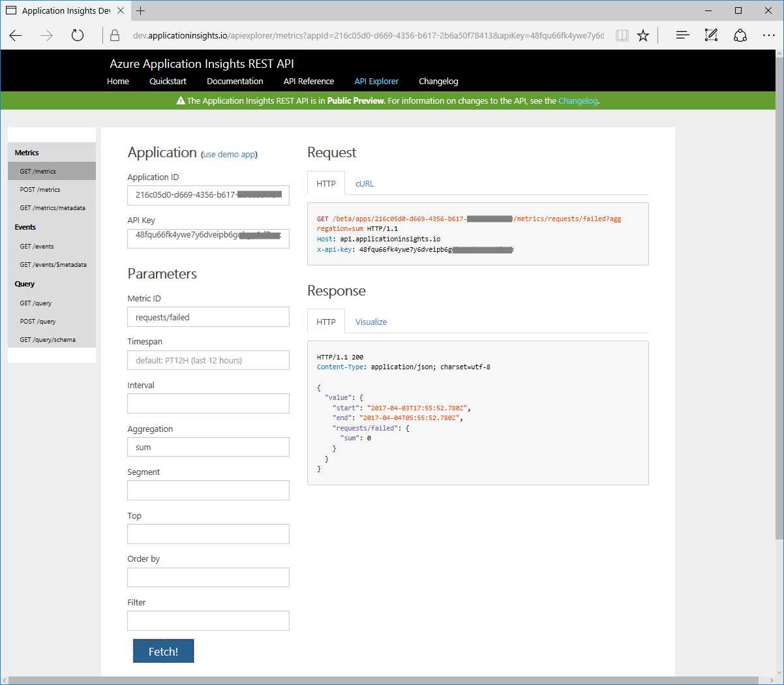Switch to the Visualize response tab
784x685 pixels.
pyautogui.click(x=371, y=322)
